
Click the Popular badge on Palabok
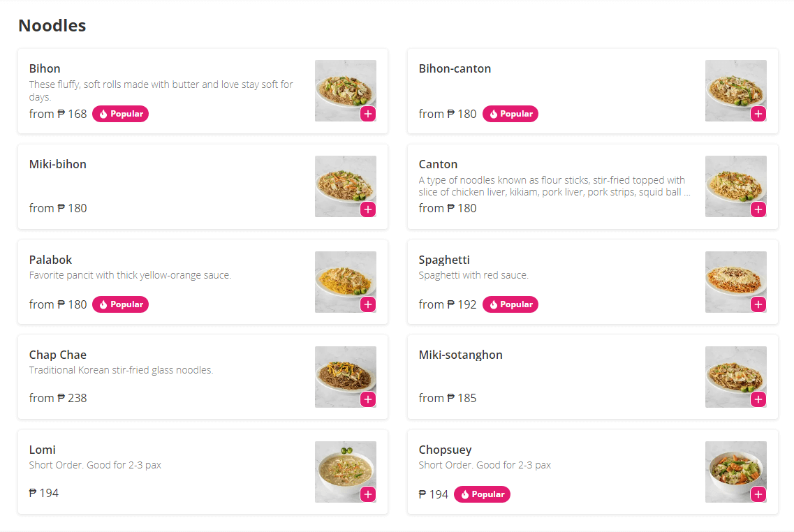(120, 304)
